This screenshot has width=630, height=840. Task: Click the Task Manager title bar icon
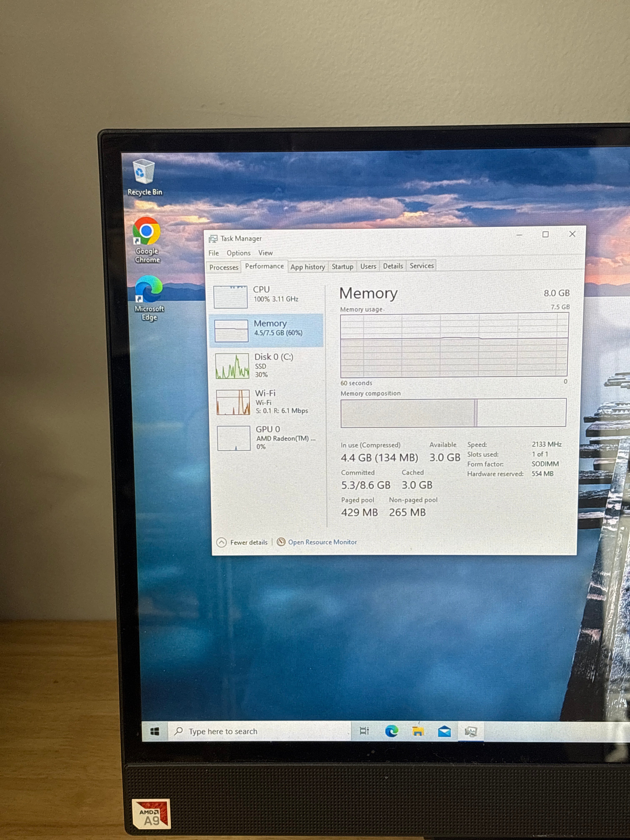213,239
